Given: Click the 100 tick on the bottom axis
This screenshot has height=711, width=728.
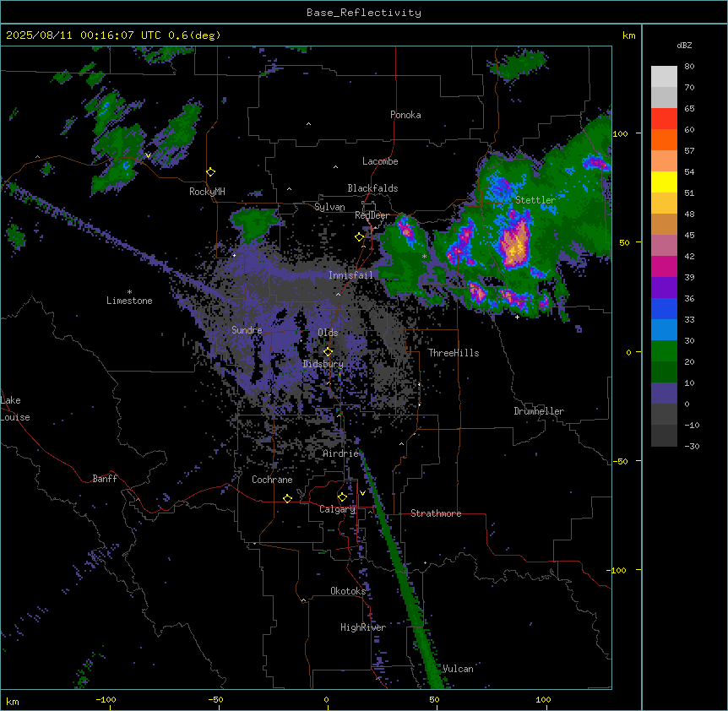Looking at the screenshot, I should coord(543,699).
